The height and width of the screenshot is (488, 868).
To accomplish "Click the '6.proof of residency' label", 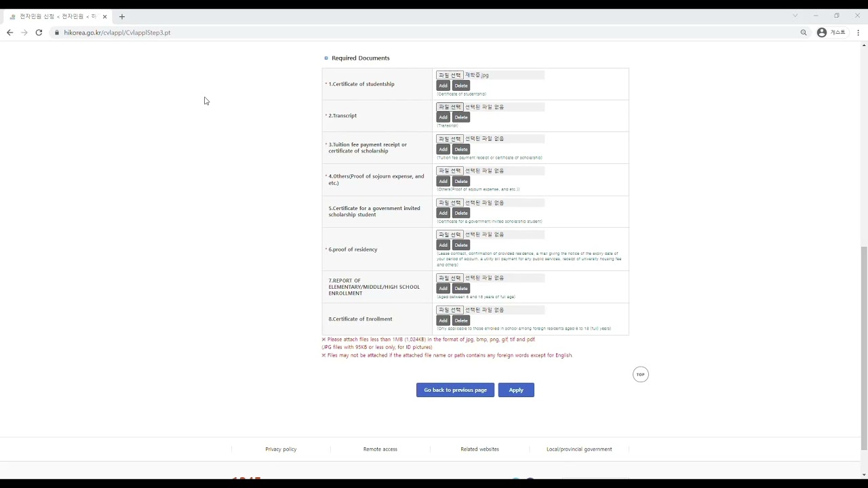I will click(x=353, y=249).
